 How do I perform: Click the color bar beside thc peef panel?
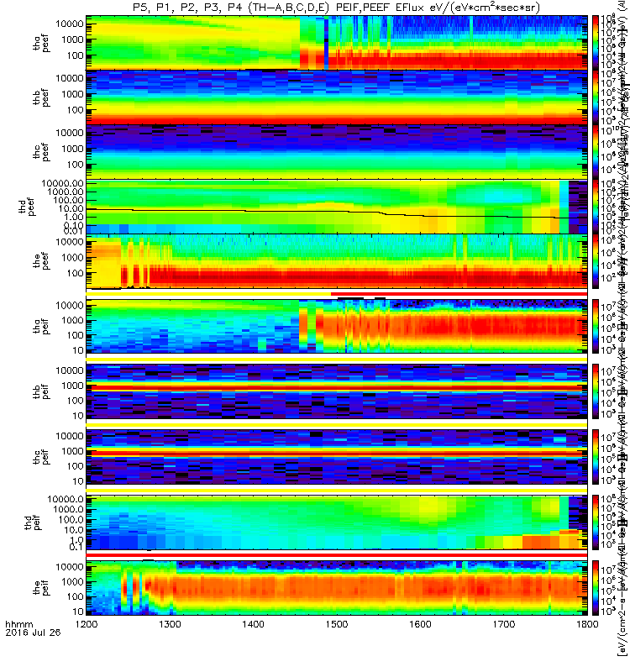(596, 152)
